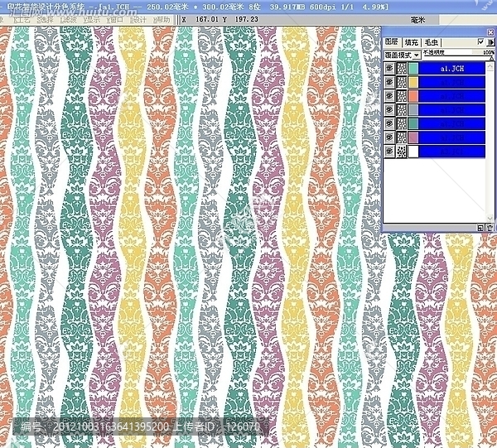Select the purple layer's name row
Viewport: 497px width, 448px height.
coord(452,137)
